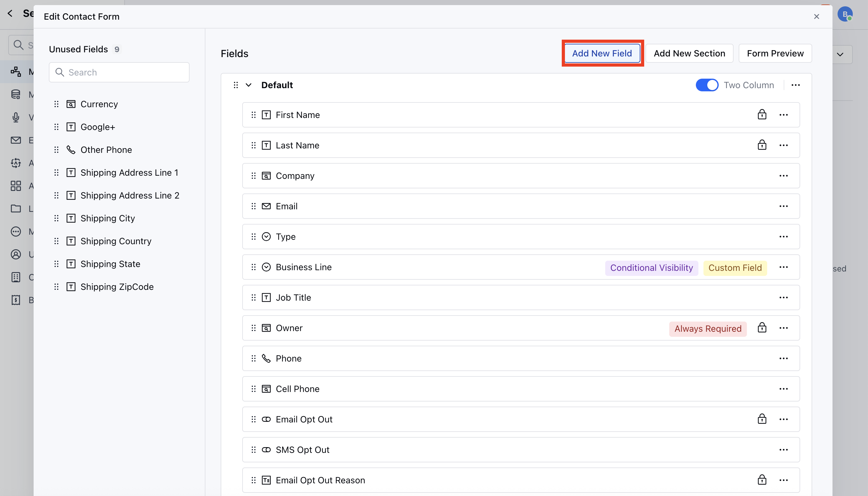Open Form Preview
Image resolution: width=868 pixels, height=496 pixels.
(x=775, y=53)
